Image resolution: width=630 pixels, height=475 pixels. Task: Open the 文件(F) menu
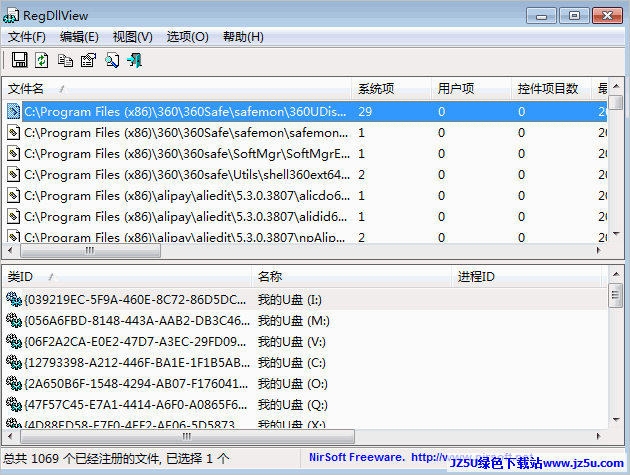(x=27, y=37)
